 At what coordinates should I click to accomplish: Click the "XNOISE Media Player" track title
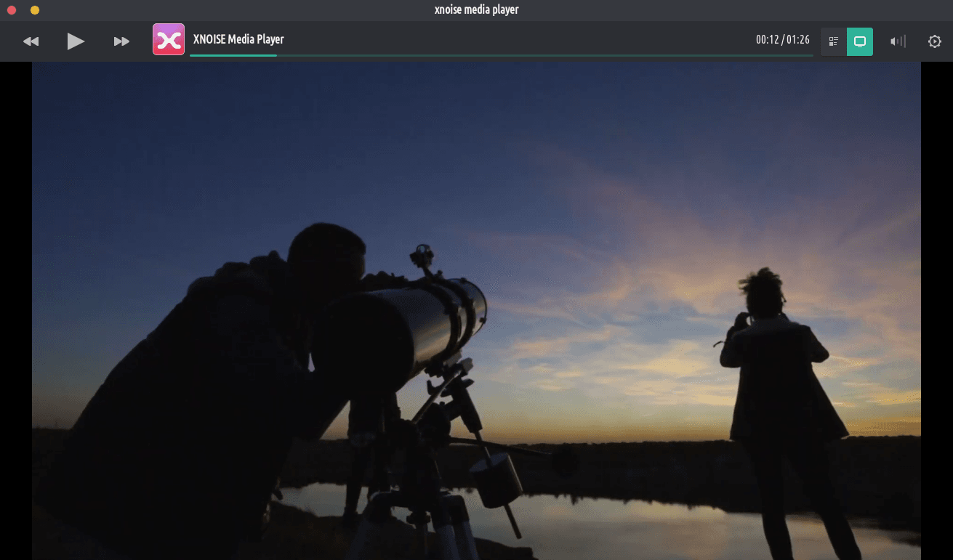(x=238, y=39)
